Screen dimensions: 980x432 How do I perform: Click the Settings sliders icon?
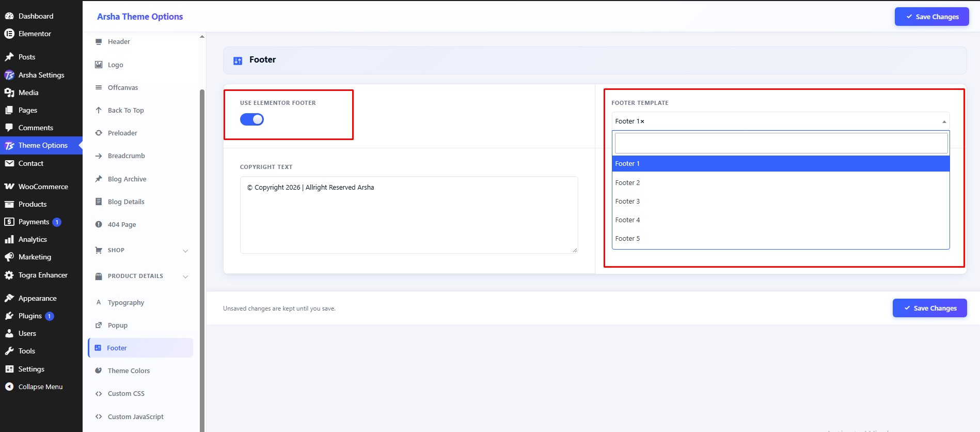9,369
